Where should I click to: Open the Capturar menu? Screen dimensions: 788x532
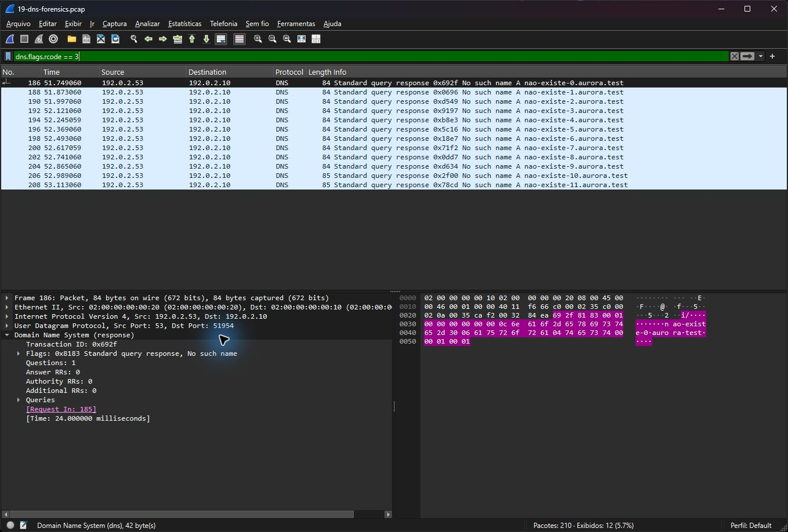tap(114, 24)
